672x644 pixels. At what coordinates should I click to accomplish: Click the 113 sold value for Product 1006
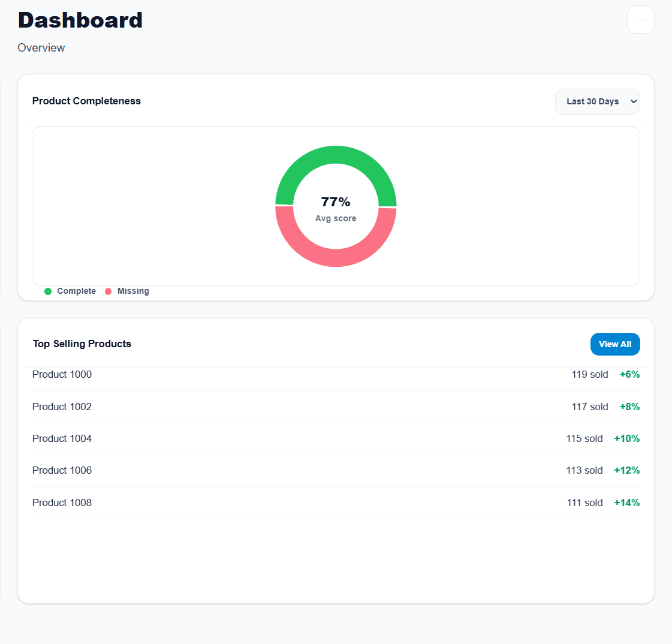584,470
